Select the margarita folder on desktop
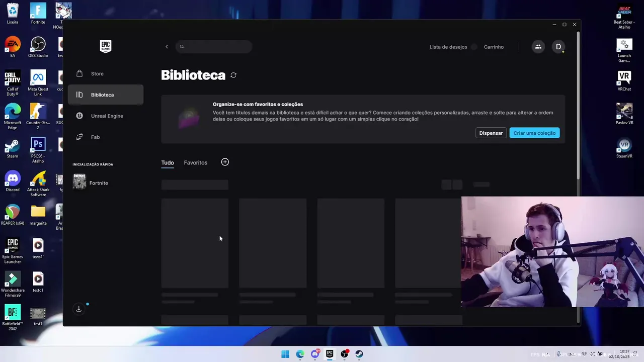Viewport: 644px width, 362px height. [x=38, y=215]
